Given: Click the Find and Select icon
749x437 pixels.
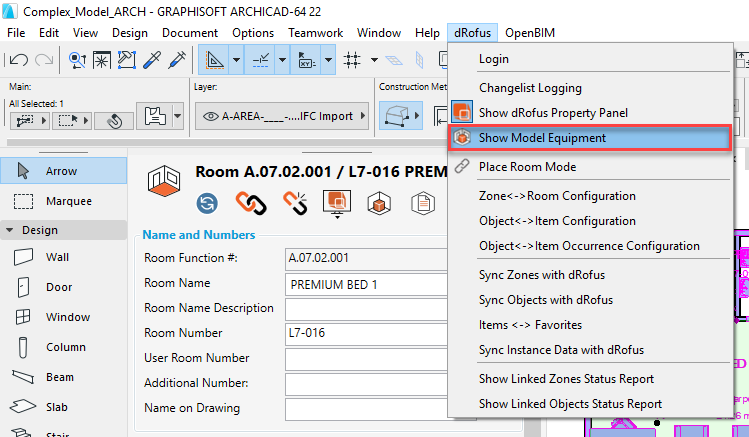Looking at the screenshot, I should (77, 60).
